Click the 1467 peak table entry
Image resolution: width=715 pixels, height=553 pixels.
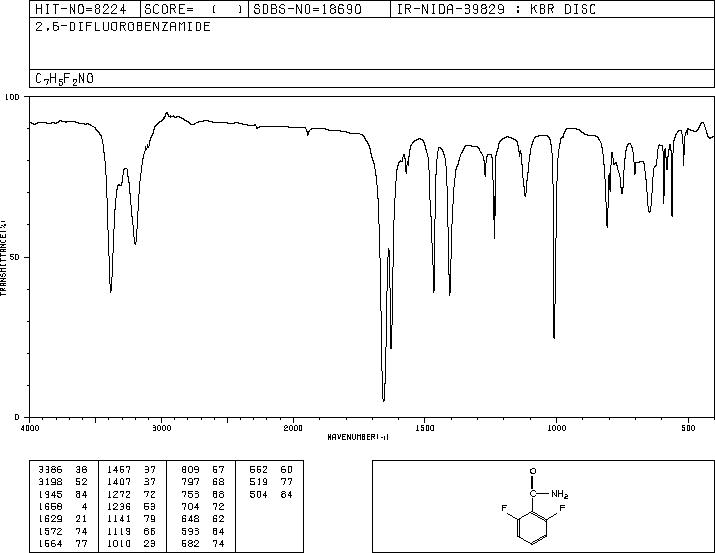tap(131, 470)
